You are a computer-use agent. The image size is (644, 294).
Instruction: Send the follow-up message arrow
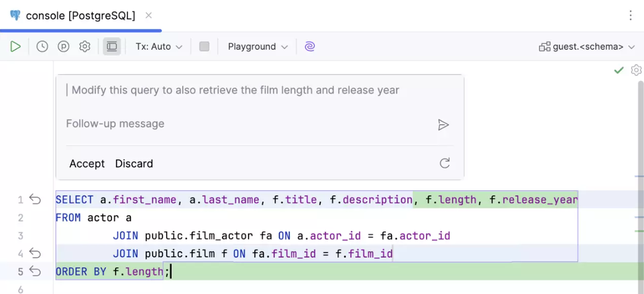coord(443,125)
